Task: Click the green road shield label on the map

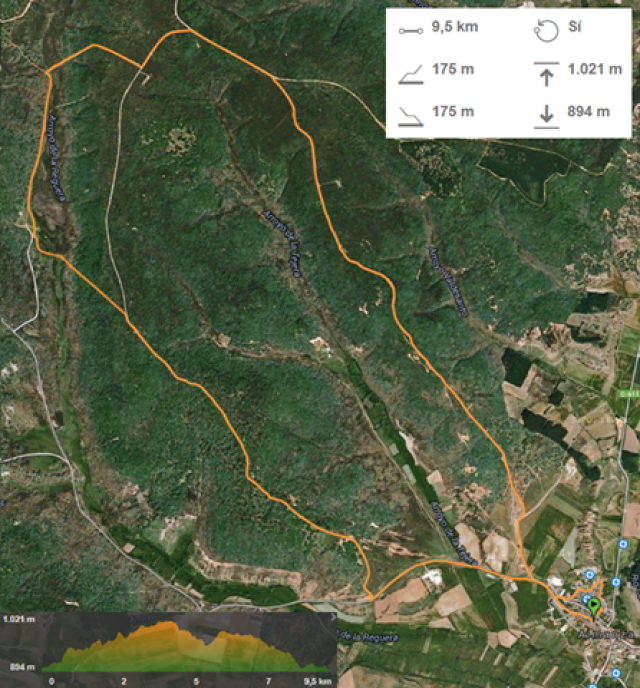Action: point(629,394)
